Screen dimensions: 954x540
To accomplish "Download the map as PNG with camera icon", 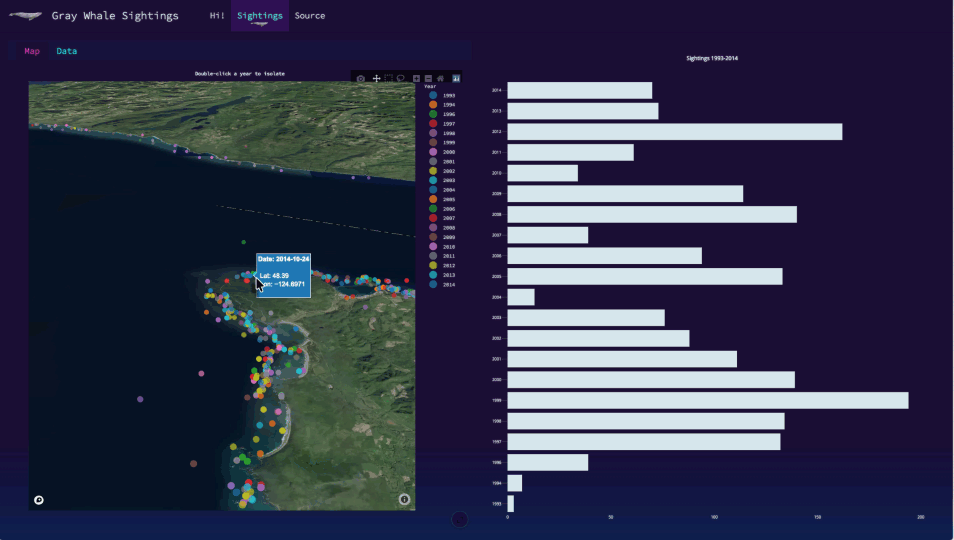I will 361,78.
